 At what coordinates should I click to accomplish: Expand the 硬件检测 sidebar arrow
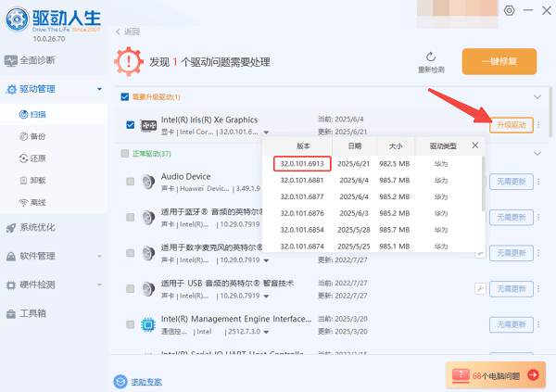click(x=100, y=285)
